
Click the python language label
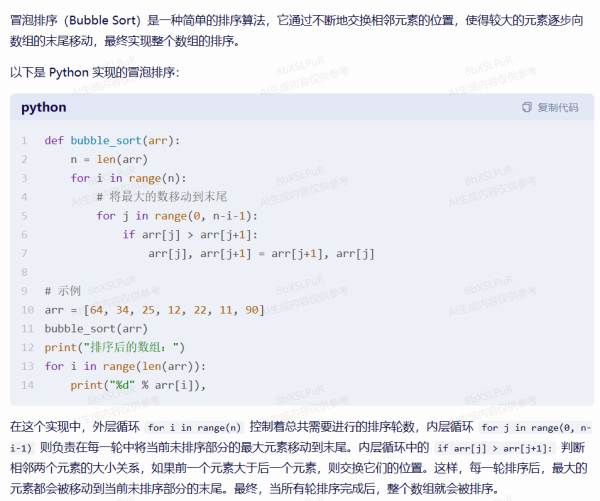44,108
